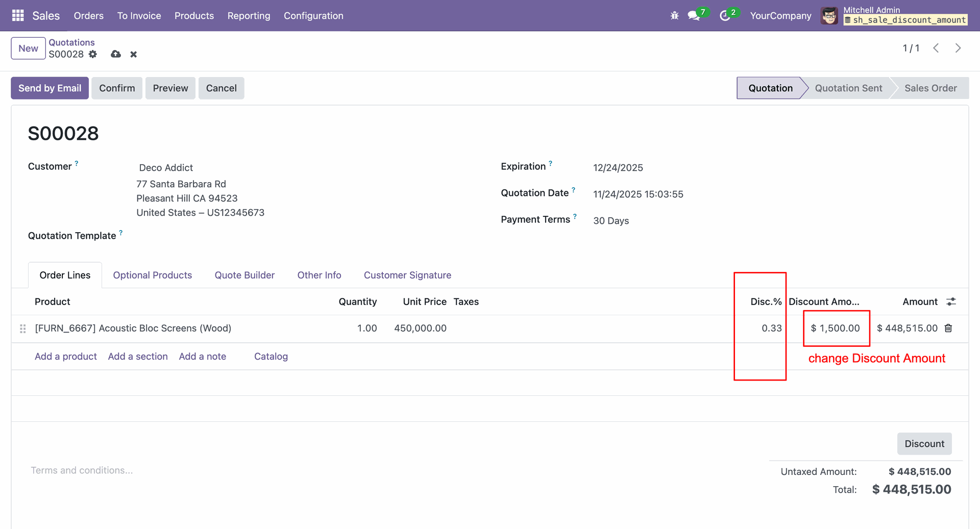Save record with cloud upload icon
The width and height of the screenshot is (980, 529).
coord(116,54)
